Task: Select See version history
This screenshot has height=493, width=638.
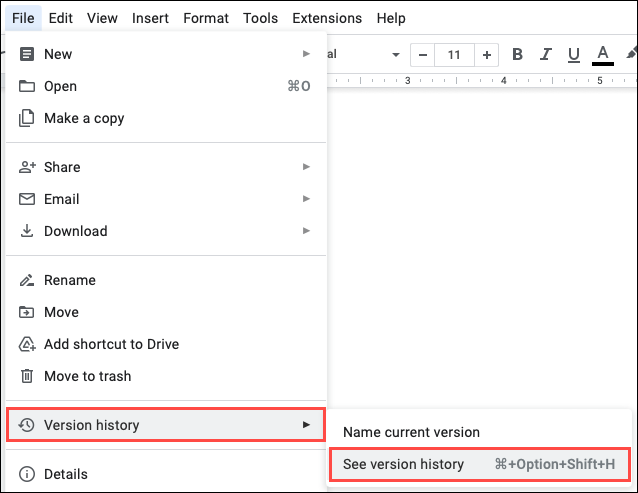Action: pyautogui.click(x=480, y=465)
